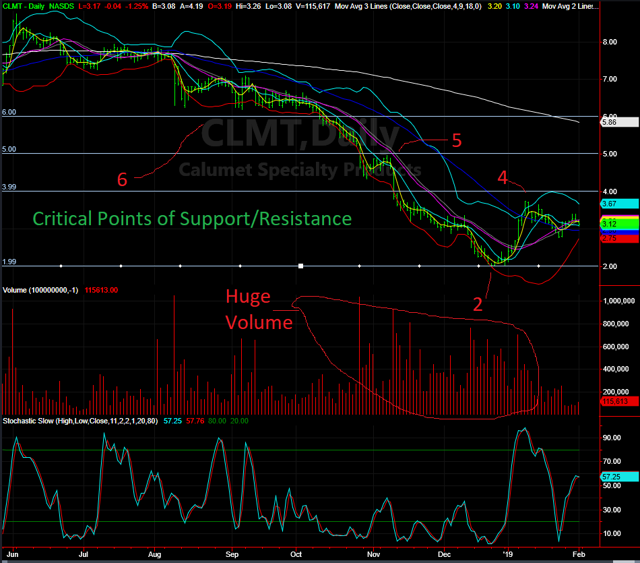Screen dimensions: 640x563
Task: Click the Lo=3.08 low value in header
Action: pyautogui.click(x=278, y=6)
